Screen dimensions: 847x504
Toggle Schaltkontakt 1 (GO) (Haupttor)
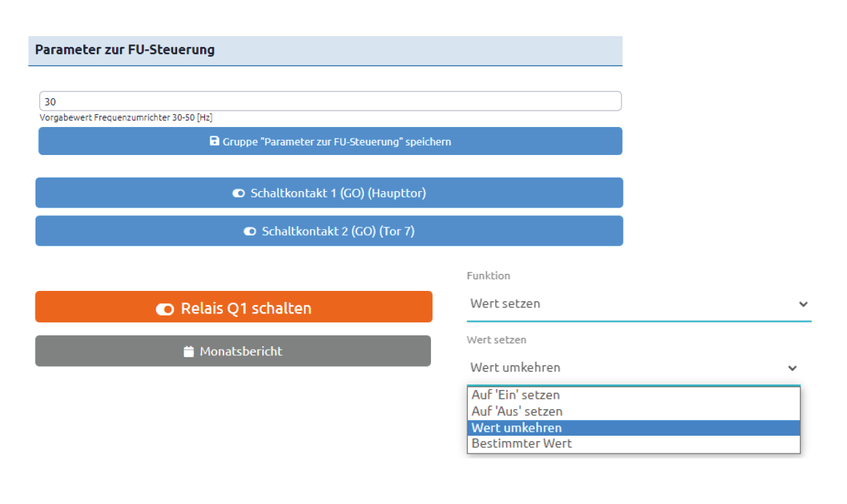pyautogui.click(x=329, y=193)
